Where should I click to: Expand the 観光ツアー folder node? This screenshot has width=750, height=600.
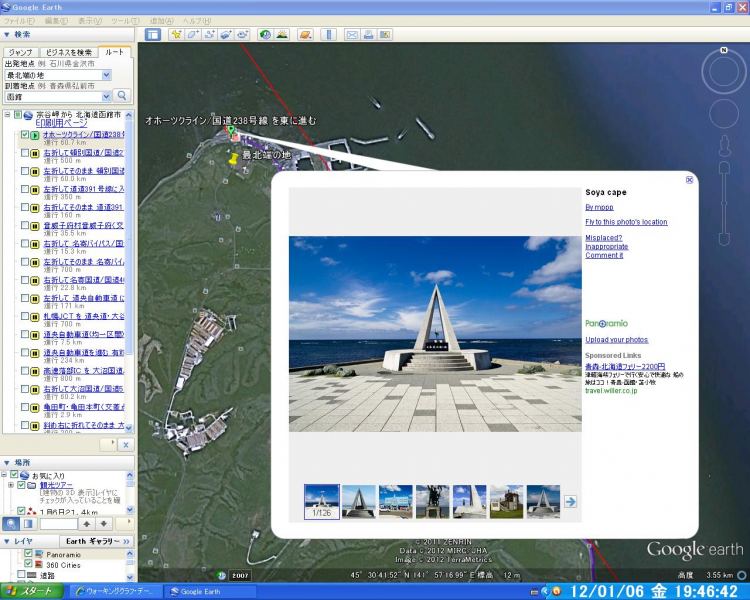(11, 485)
